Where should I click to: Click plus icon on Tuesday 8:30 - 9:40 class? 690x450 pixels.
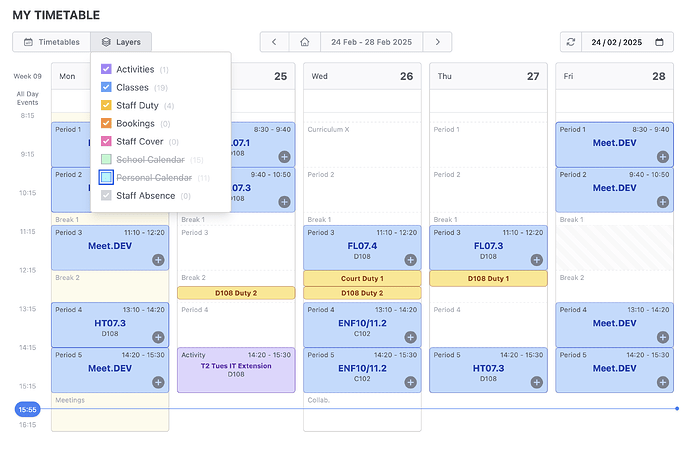[x=284, y=157]
